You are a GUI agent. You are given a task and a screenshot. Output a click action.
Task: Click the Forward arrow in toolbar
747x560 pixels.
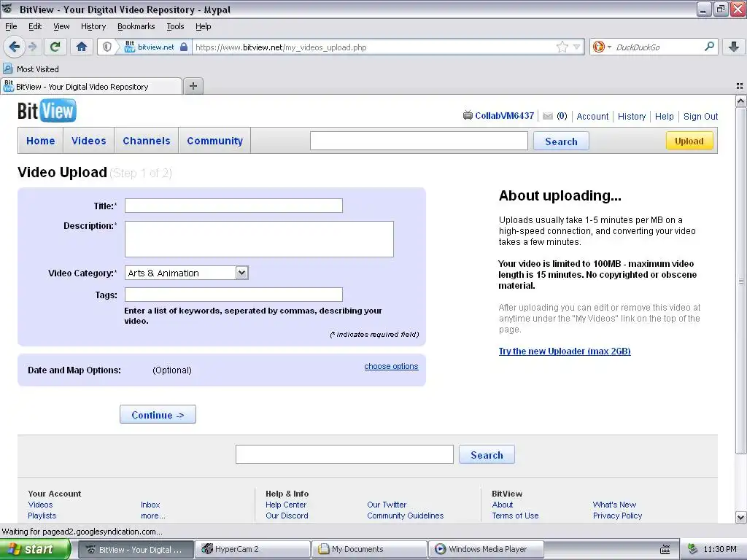(32, 47)
